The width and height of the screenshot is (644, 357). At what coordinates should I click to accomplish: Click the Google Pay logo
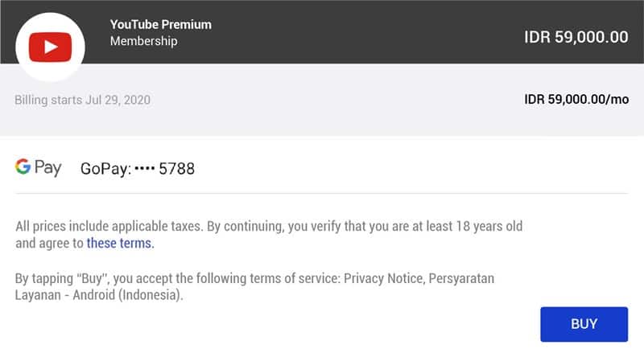coord(38,168)
